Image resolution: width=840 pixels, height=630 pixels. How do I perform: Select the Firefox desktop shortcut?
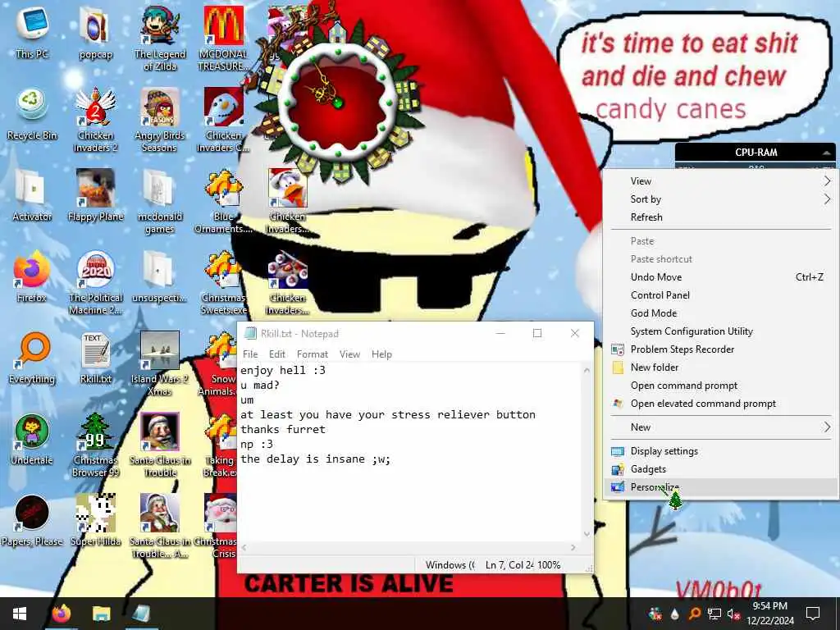pyautogui.click(x=32, y=276)
